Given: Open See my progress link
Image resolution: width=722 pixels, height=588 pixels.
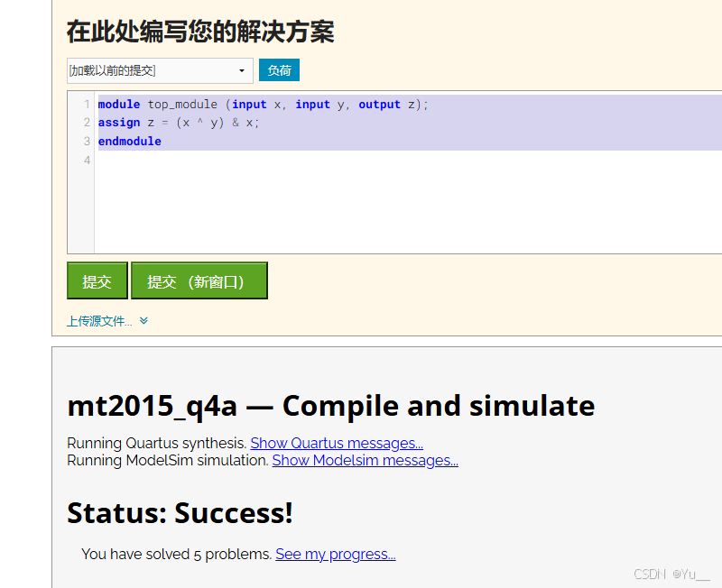Looking at the screenshot, I should (x=335, y=554).
